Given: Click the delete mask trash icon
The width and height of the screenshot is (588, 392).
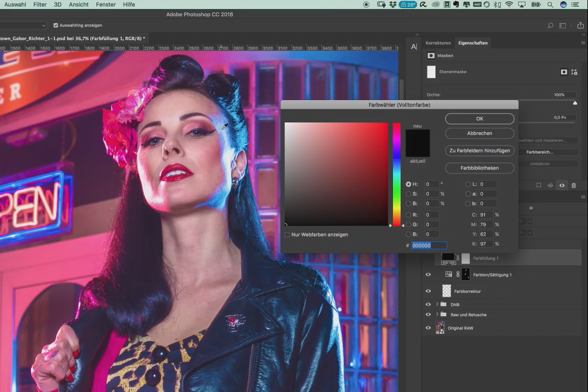Looking at the screenshot, I should [x=574, y=185].
